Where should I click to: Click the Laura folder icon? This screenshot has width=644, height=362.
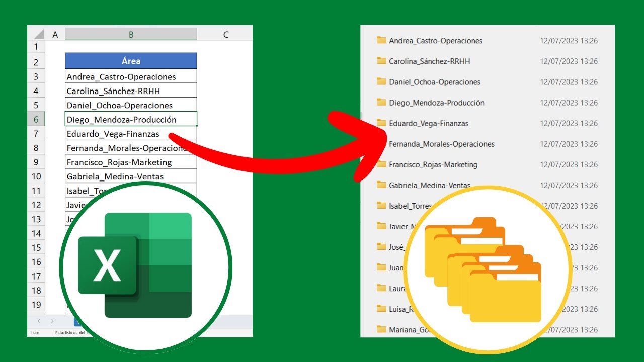[381, 288]
